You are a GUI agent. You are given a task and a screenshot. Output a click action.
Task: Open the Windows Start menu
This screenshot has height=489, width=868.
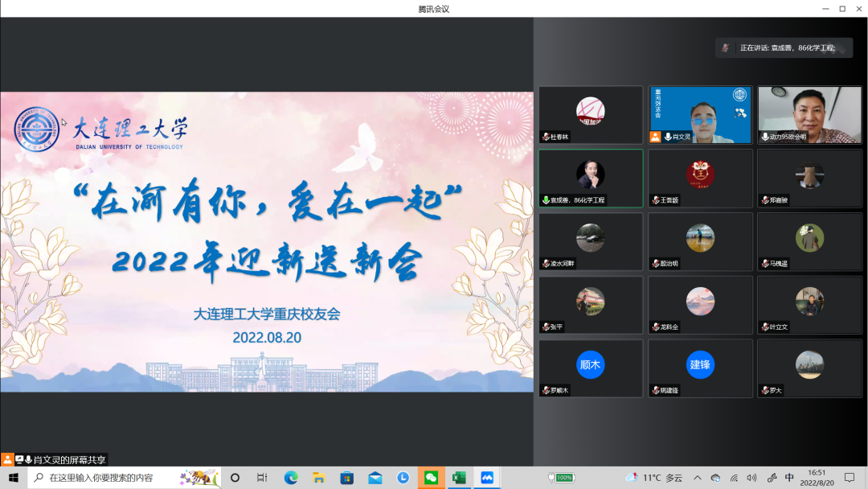click(14, 478)
